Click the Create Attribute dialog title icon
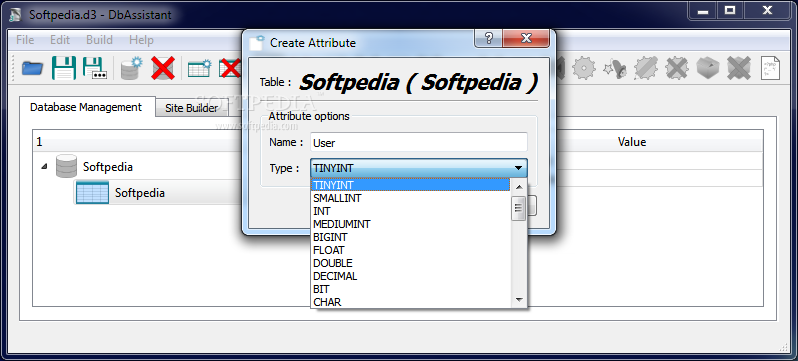Viewport: 798px width, 361px height. (257, 42)
